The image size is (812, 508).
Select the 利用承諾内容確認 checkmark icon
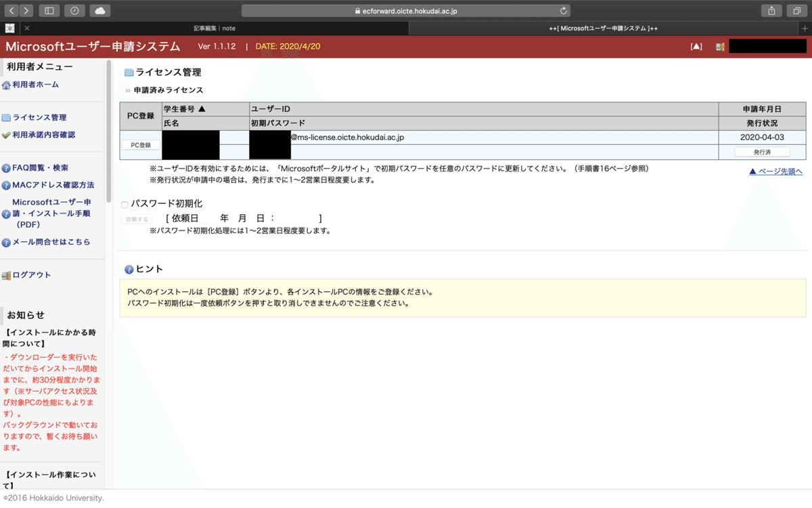7,135
